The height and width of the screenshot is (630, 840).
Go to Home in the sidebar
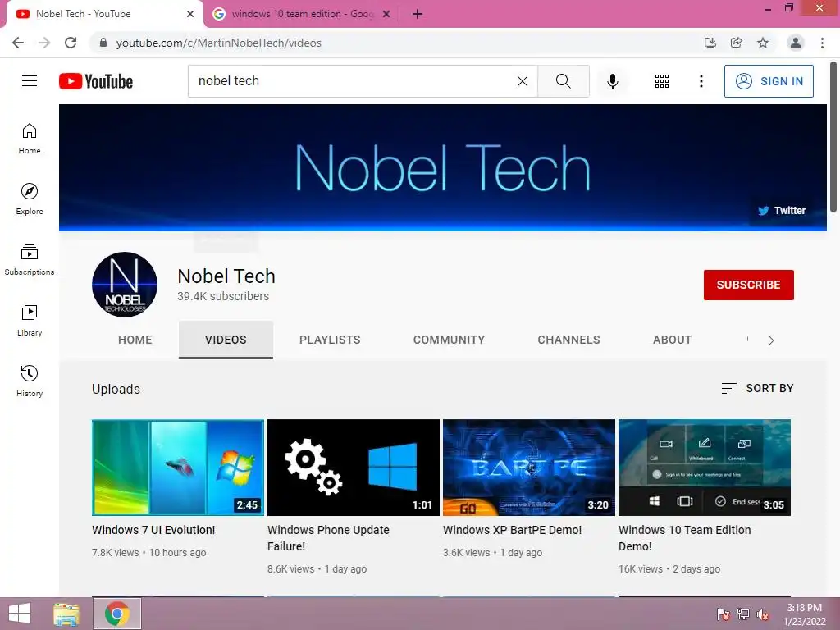pos(30,138)
